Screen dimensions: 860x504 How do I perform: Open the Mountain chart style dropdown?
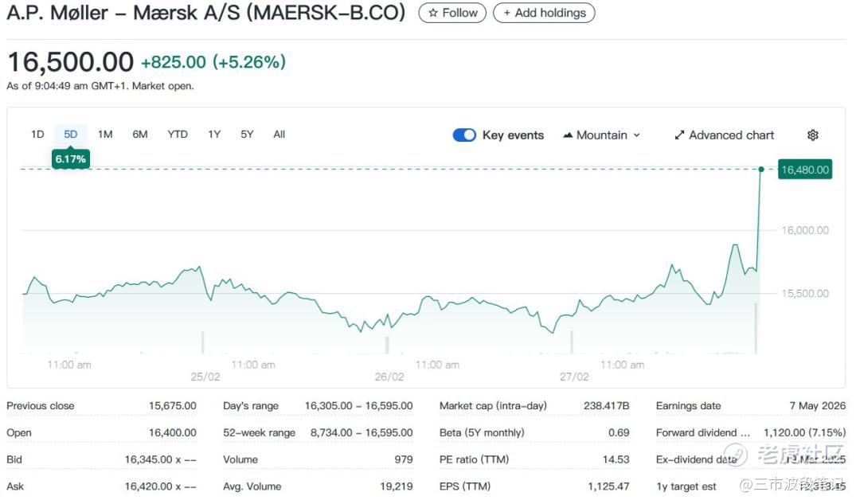601,135
